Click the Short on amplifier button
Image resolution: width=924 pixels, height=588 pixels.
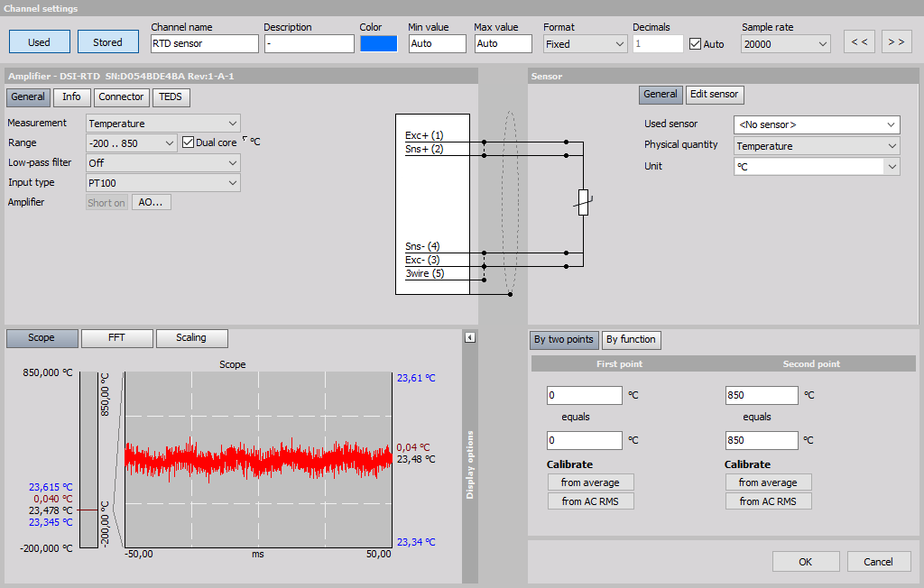coord(106,202)
